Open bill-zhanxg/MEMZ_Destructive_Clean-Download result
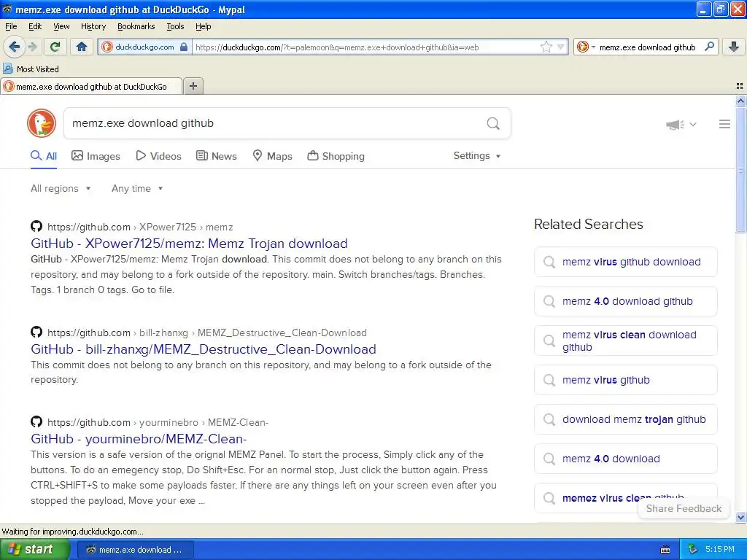This screenshot has height=560, width=747. click(204, 349)
